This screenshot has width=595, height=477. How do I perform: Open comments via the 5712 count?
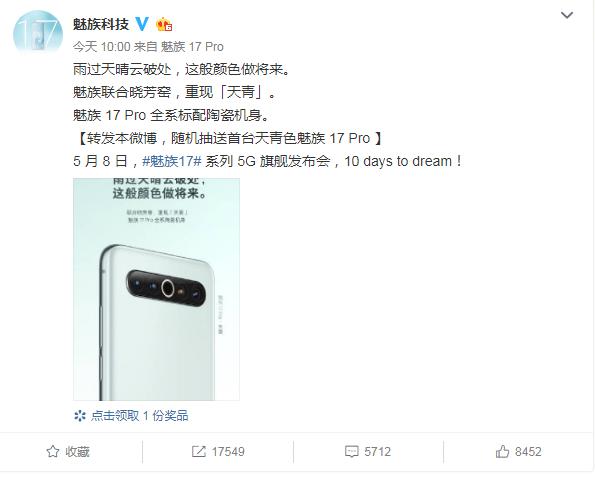click(x=378, y=452)
